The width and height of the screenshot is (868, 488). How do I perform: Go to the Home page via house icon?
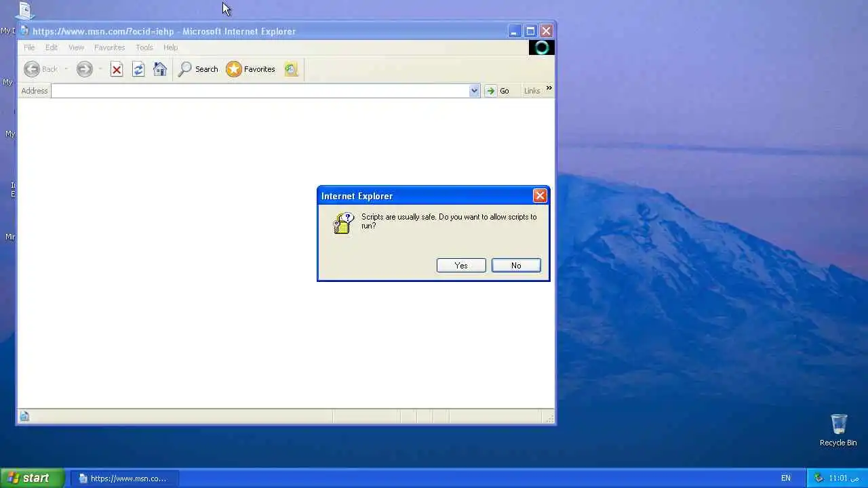click(160, 69)
